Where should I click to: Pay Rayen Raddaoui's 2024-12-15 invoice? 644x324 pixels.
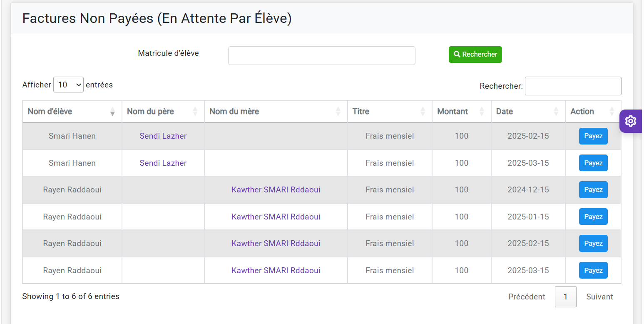[x=593, y=190]
